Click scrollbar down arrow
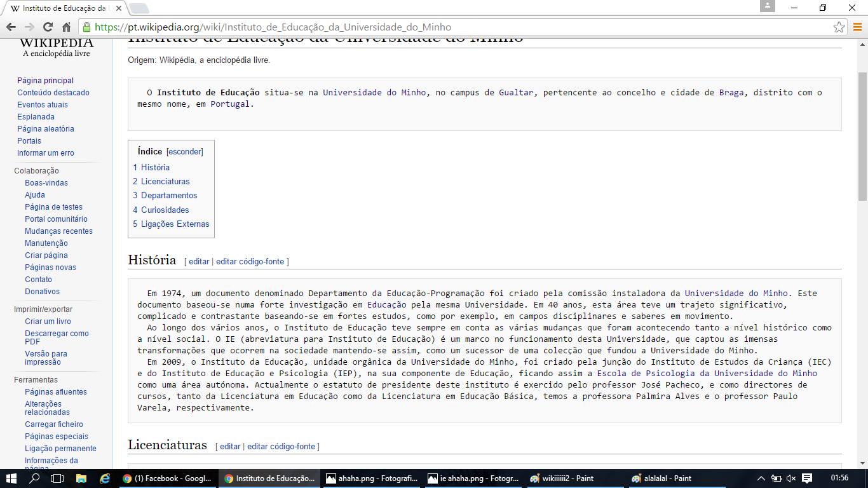The image size is (868, 488). [x=862, y=464]
